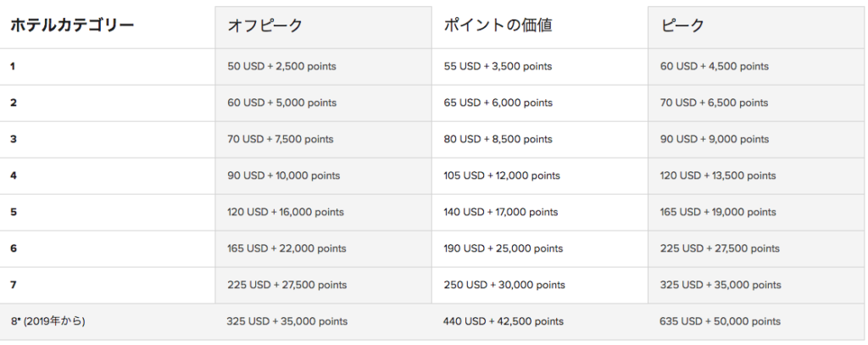Select the 60 USD + 4,500 points cell
Screen dimensions: 868x345
[x=714, y=66]
